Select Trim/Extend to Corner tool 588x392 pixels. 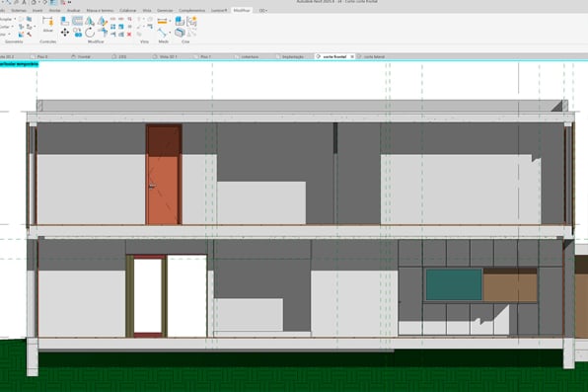(x=103, y=33)
